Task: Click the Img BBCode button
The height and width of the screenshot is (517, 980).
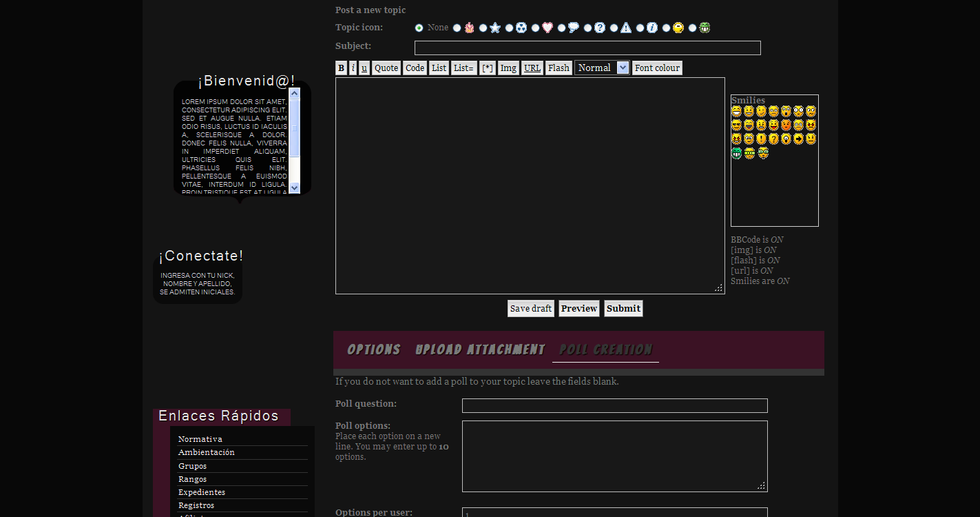Action: click(508, 68)
